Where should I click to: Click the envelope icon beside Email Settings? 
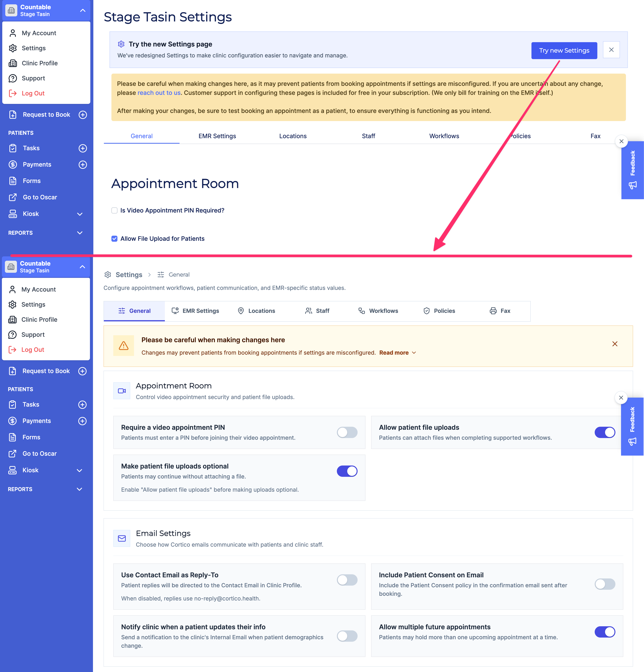coord(122,538)
